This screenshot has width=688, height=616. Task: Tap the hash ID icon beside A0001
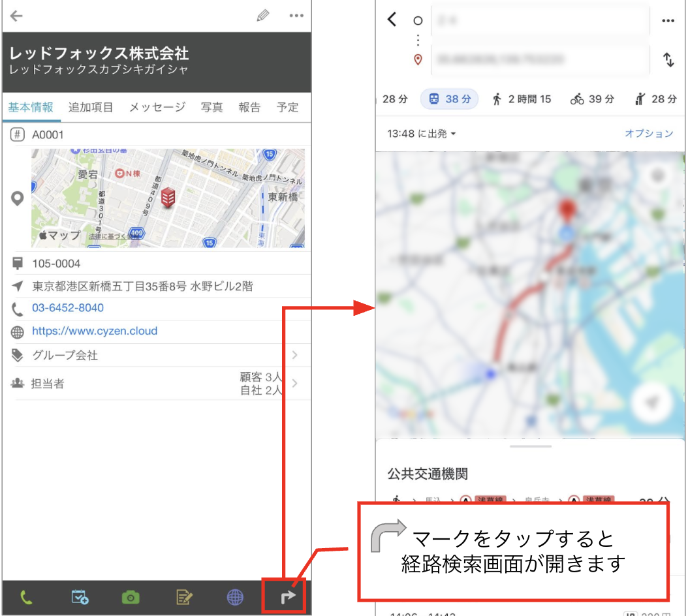pyautogui.click(x=17, y=134)
